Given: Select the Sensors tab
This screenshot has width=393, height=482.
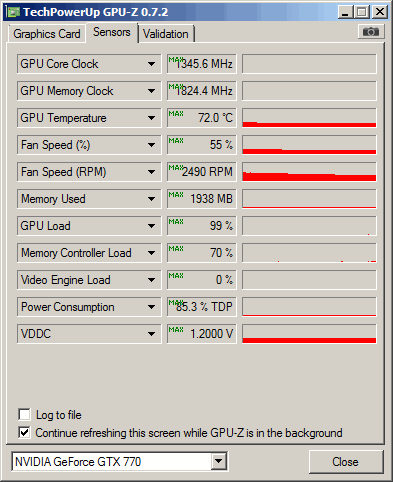Looking at the screenshot, I should (112, 32).
